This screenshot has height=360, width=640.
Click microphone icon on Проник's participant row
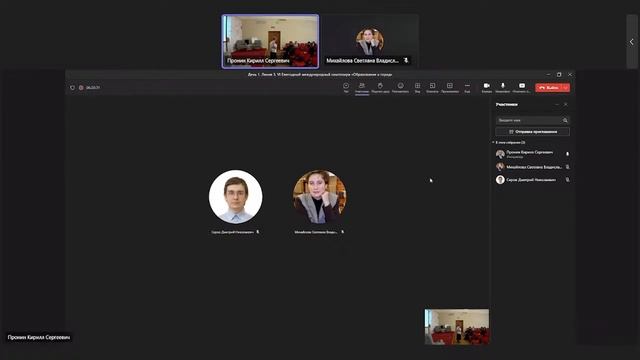point(567,154)
